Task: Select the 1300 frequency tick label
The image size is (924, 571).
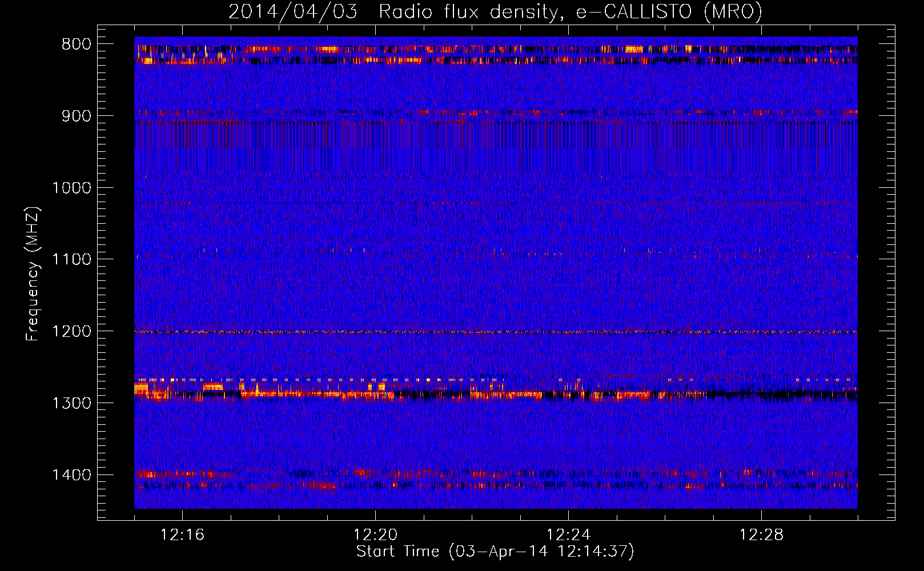Action: pos(71,403)
